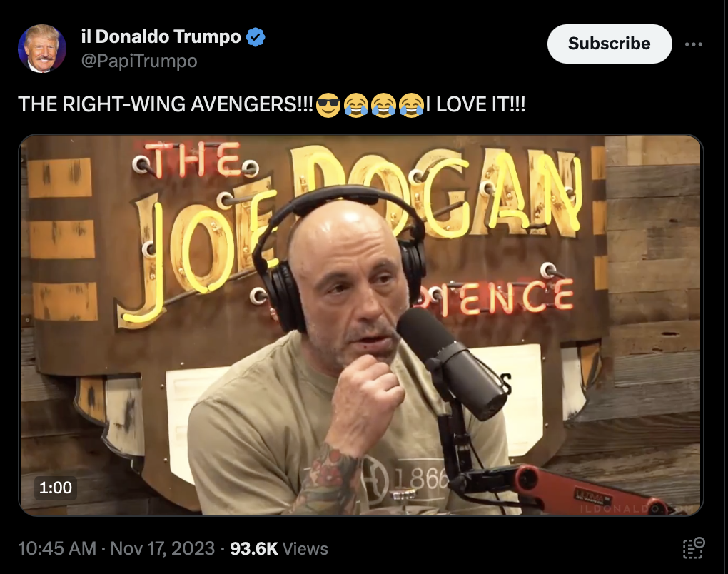
Task: Click the THE RIGHT-WING AVENGERS!!! post text
Action: click(166, 104)
